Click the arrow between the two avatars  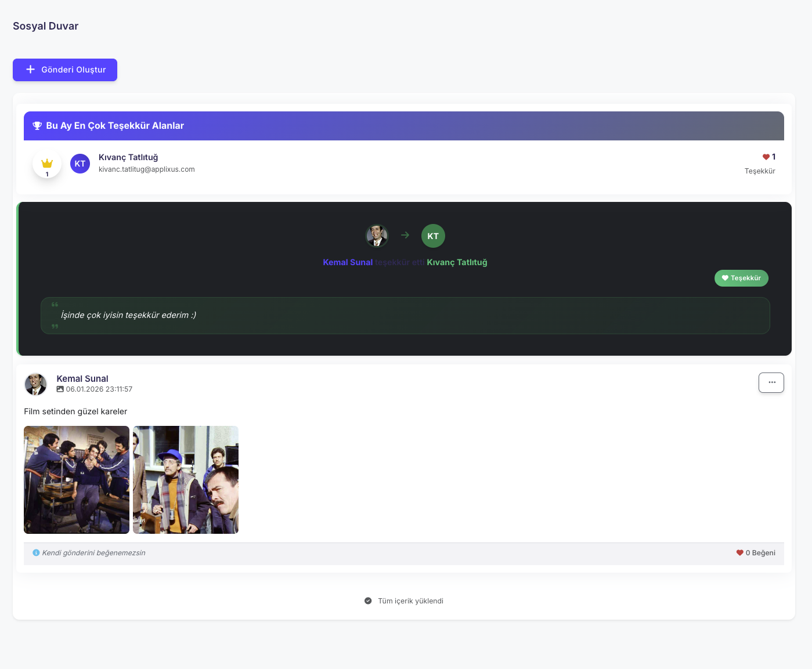pos(405,235)
